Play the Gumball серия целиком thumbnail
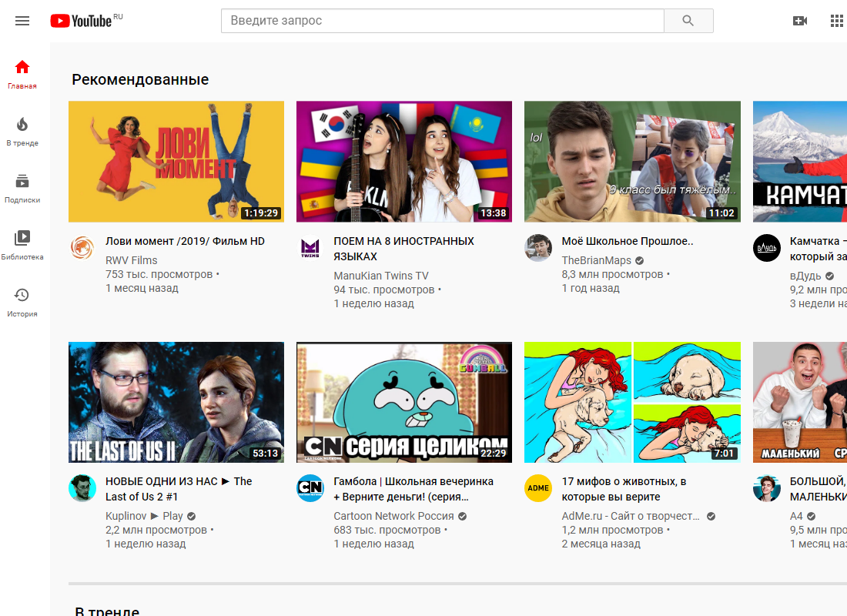 point(404,402)
